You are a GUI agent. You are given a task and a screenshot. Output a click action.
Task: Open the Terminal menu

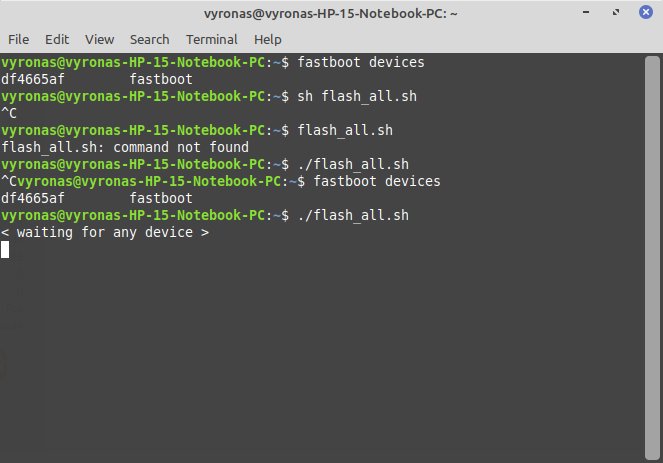(211, 39)
